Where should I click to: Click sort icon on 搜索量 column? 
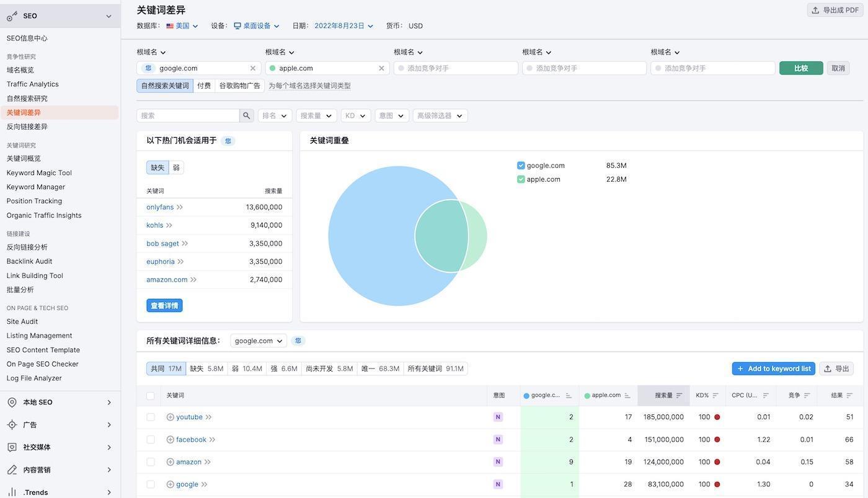[x=680, y=396]
